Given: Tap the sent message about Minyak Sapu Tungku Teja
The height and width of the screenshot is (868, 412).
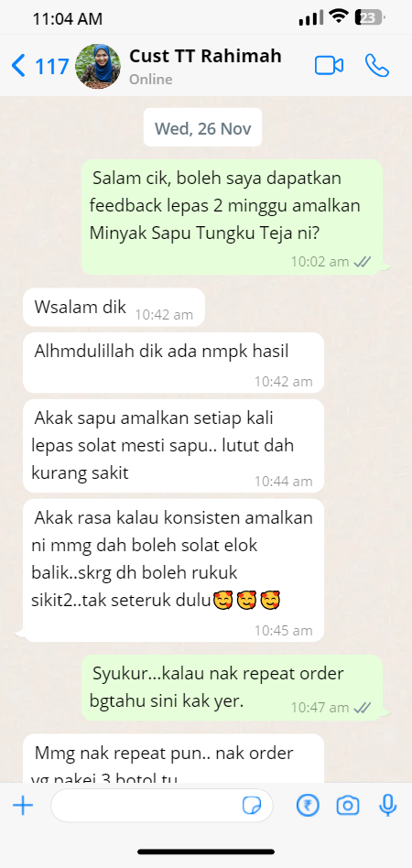Looking at the screenshot, I should coord(232,217).
